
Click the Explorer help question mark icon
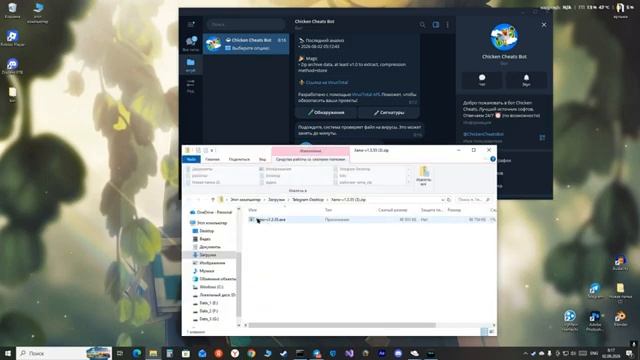(x=493, y=159)
